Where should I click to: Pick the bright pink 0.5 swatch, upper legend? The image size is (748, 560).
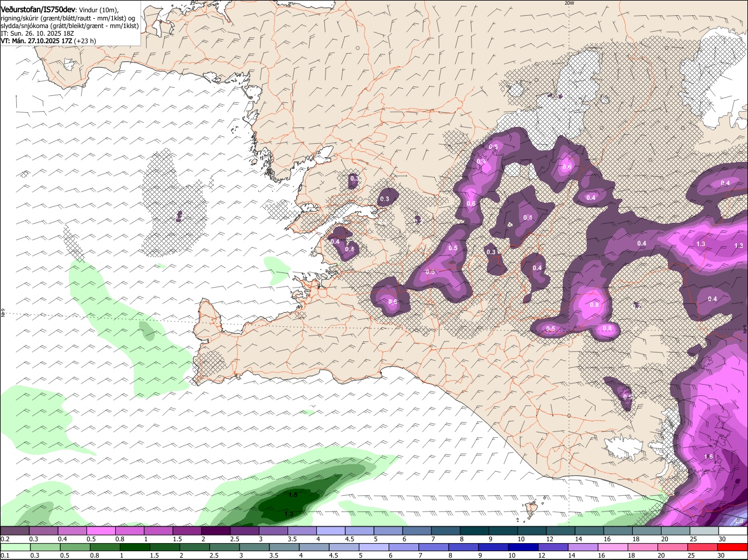point(101,530)
